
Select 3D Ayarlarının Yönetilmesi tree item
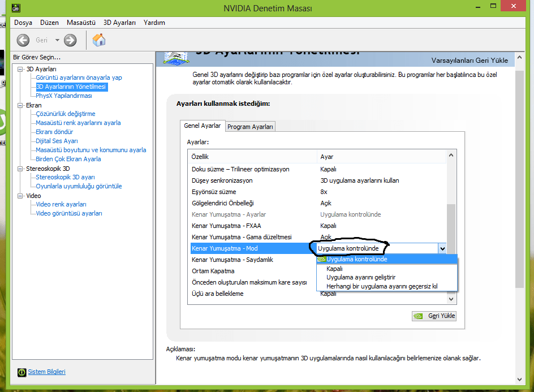click(x=71, y=87)
